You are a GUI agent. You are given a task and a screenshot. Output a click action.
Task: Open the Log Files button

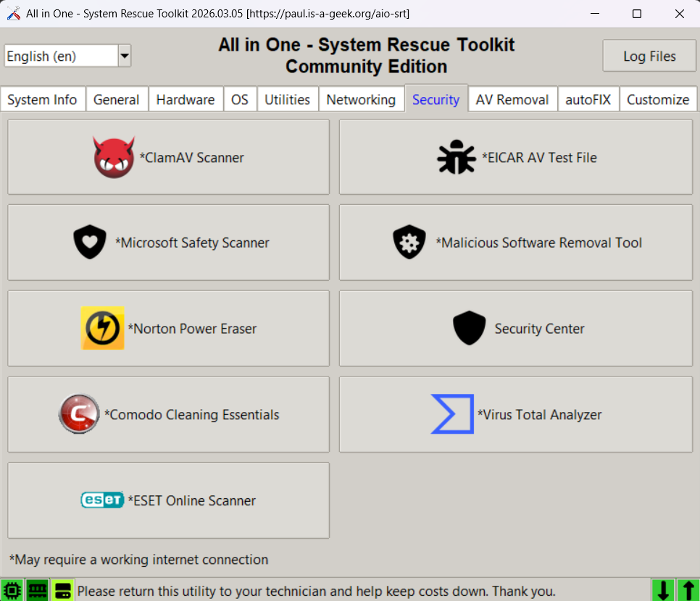(649, 56)
